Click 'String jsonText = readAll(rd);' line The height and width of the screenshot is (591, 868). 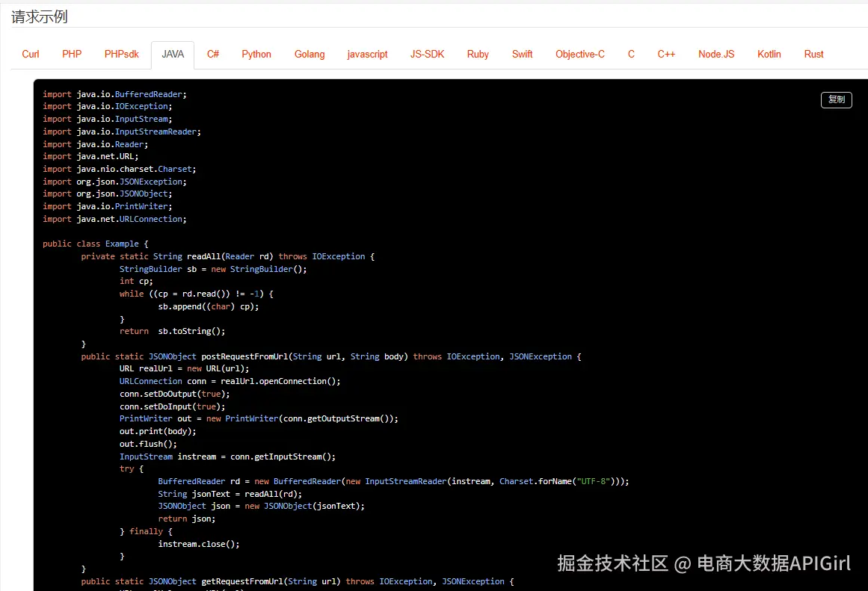[230, 494]
